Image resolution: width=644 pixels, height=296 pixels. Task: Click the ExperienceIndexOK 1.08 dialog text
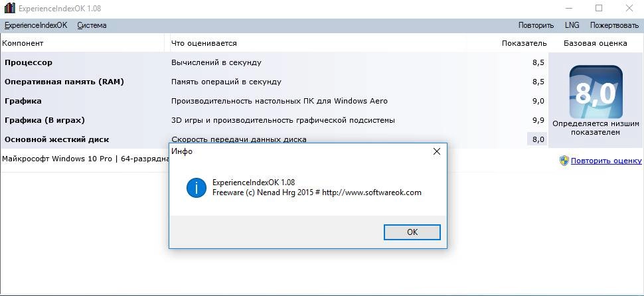point(254,183)
